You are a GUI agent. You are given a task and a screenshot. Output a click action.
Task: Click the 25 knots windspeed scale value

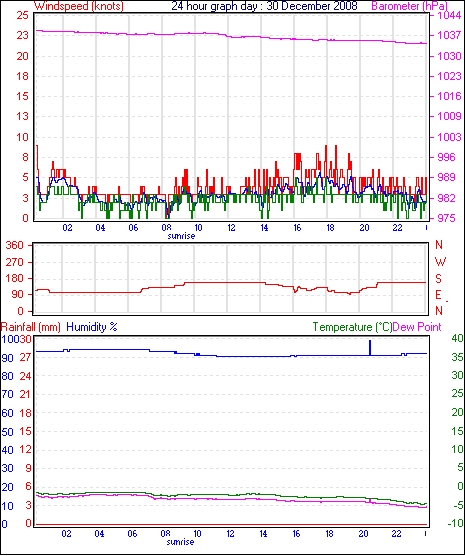tap(22, 16)
